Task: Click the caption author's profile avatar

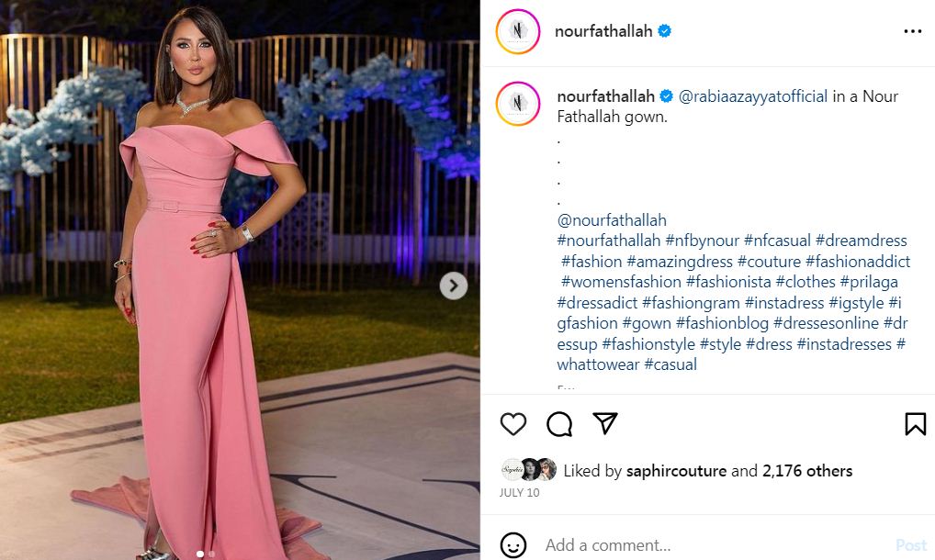Action: [517, 102]
